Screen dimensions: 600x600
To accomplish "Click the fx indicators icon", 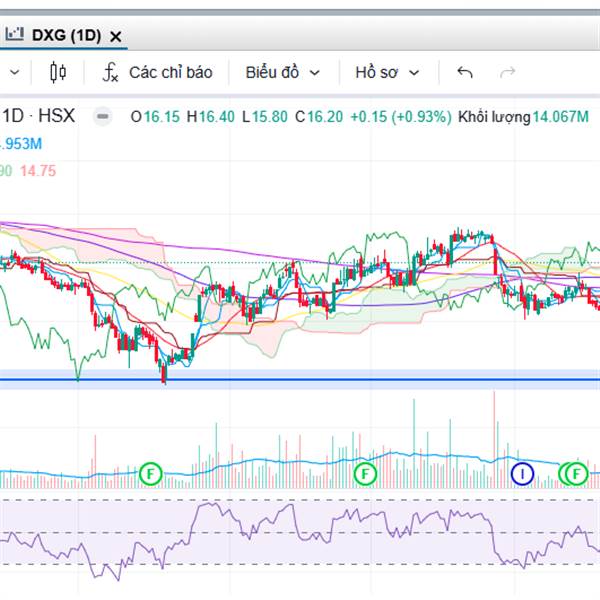I will pyautogui.click(x=111, y=72).
